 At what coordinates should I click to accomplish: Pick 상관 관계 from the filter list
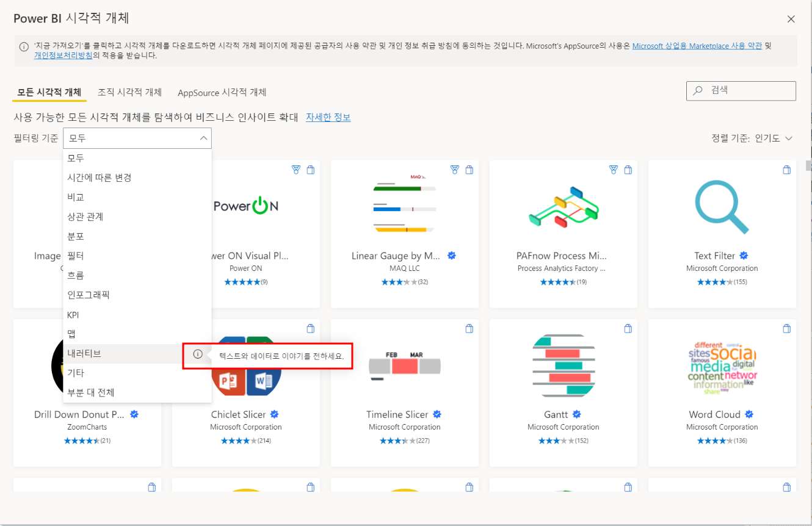(137, 217)
